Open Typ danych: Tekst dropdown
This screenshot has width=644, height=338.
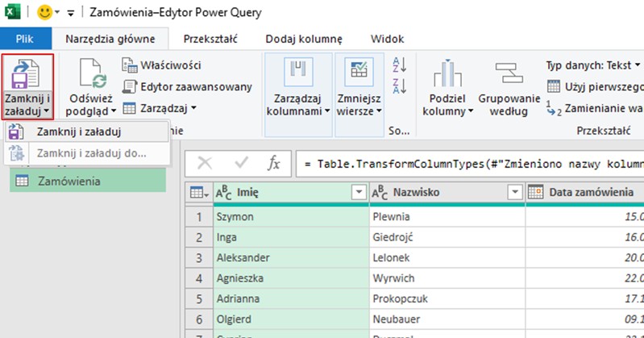(593, 65)
